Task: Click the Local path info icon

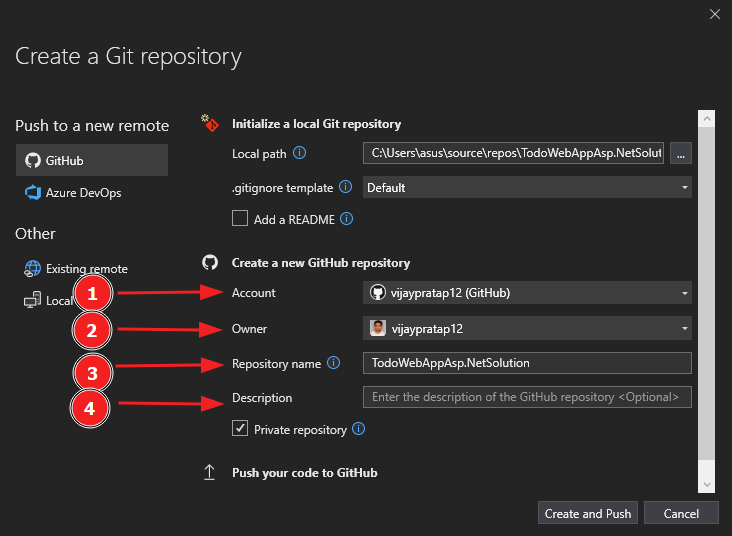Action: (x=299, y=153)
